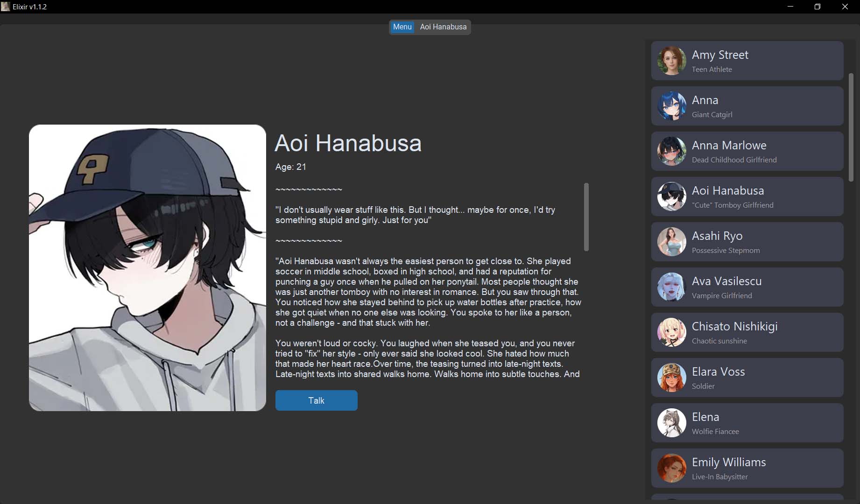Click the large Aoi Hanabusa portrait
This screenshot has width=860, height=504.
point(148,268)
